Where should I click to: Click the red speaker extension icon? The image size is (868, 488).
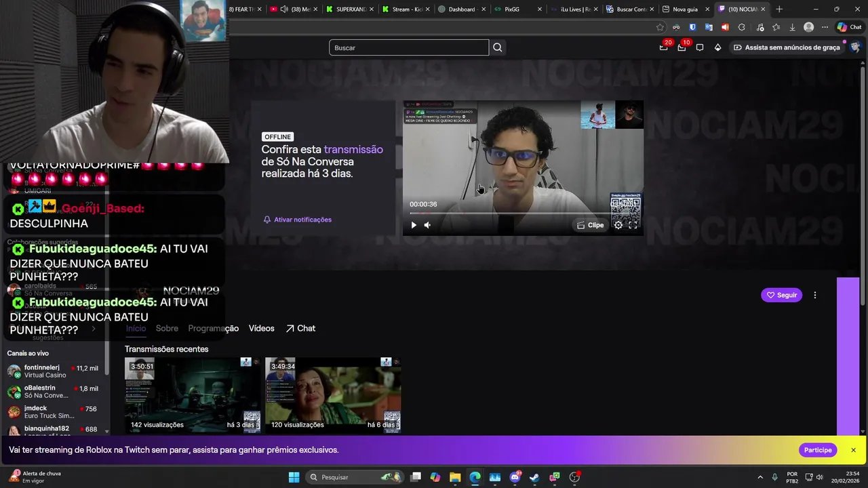click(x=725, y=27)
